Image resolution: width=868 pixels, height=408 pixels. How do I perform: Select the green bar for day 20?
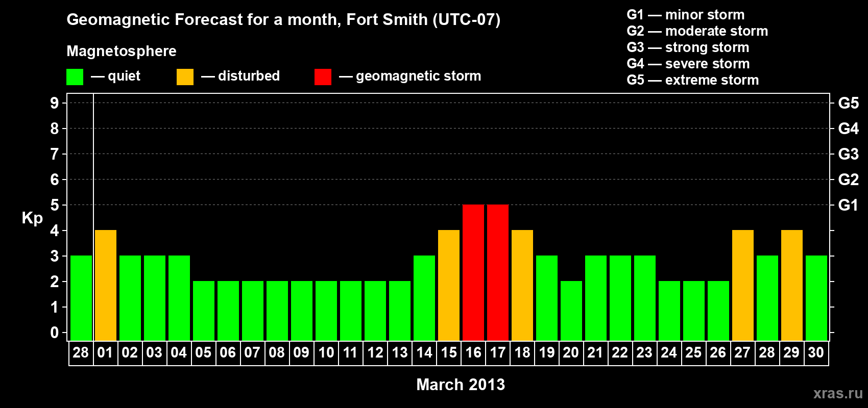[571, 311]
